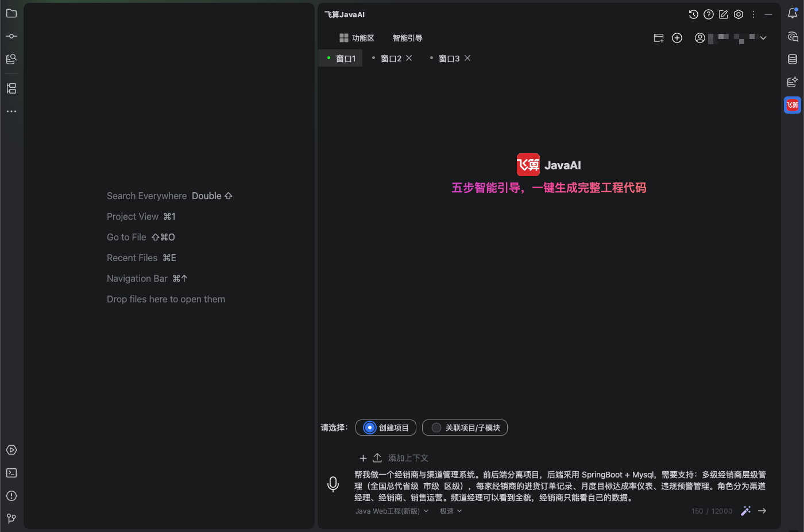Open tool window with layered database icon
804x532 pixels.
point(11,59)
